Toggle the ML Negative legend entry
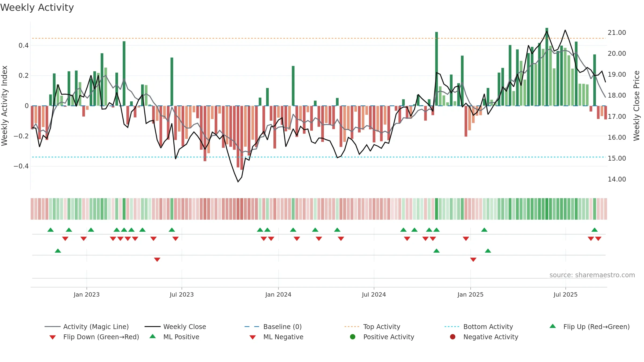 click(x=276, y=337)
